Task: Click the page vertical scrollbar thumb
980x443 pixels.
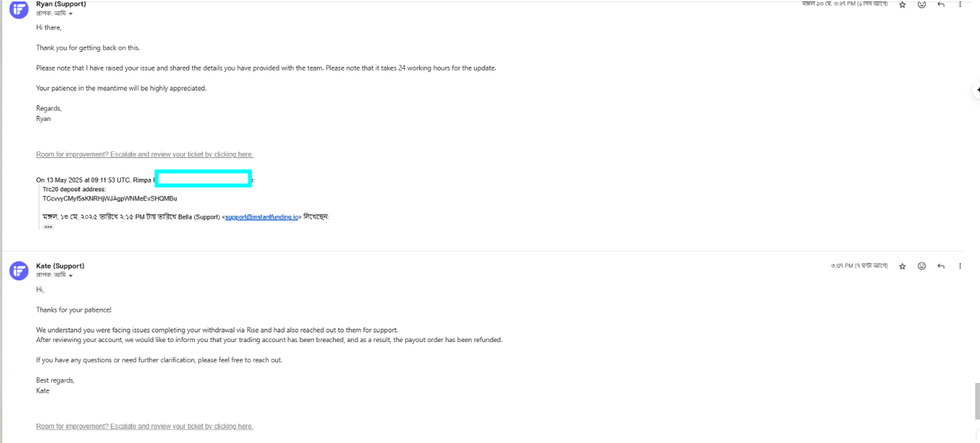Action: click(x=976, y=401)
